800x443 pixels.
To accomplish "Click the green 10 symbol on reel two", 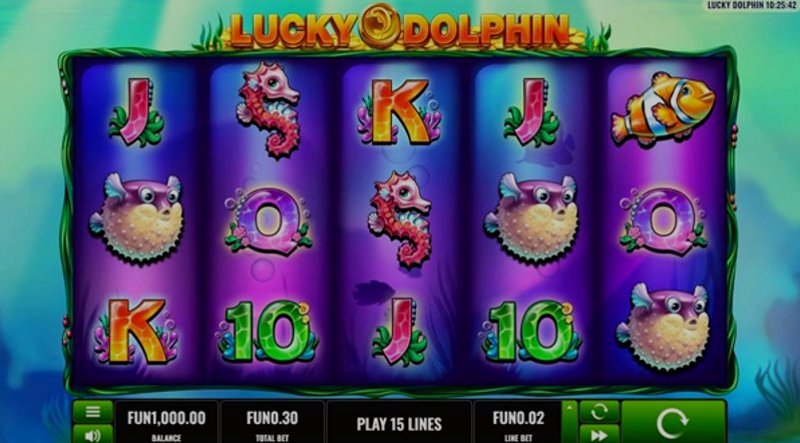I will click(268, 331).
